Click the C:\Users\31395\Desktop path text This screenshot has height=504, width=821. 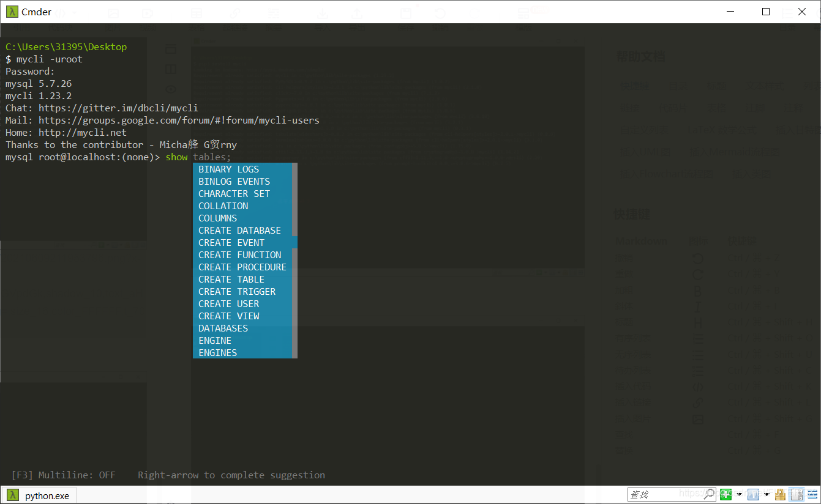(66, 46)
